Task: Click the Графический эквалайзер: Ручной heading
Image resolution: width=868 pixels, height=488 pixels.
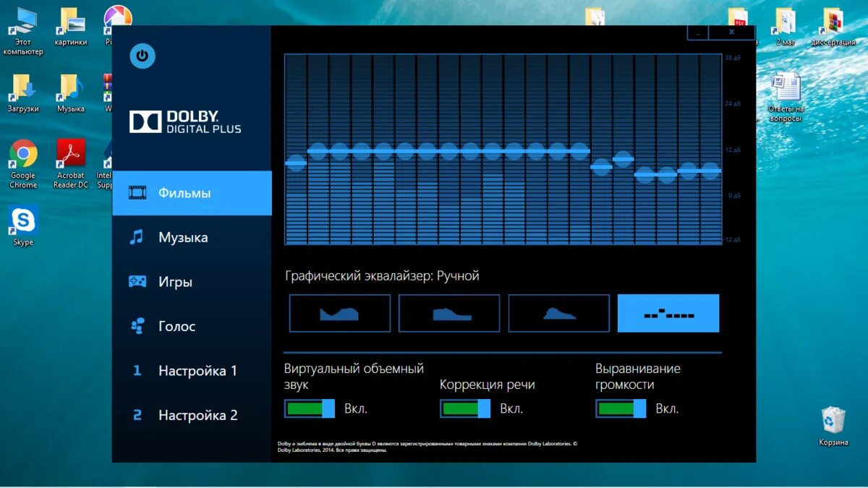Action: 382,275
